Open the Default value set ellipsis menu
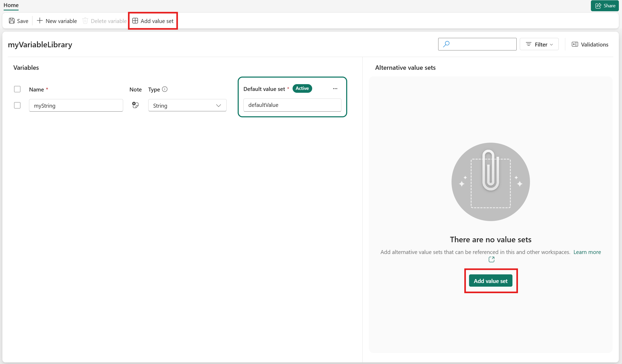 335,89
